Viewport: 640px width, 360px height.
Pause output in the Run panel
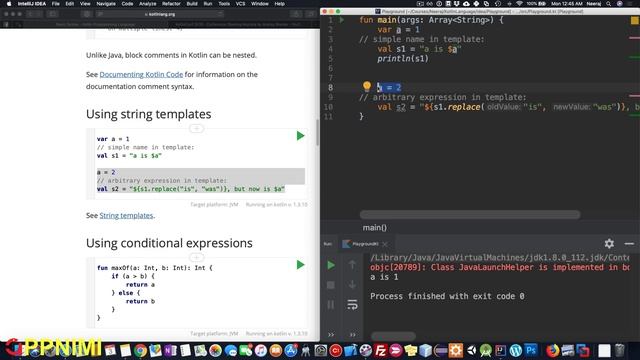click(331, 304)
